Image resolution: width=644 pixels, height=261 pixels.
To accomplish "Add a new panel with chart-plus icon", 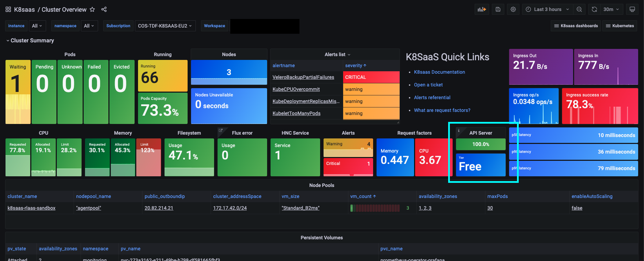I will pos(482,9).
